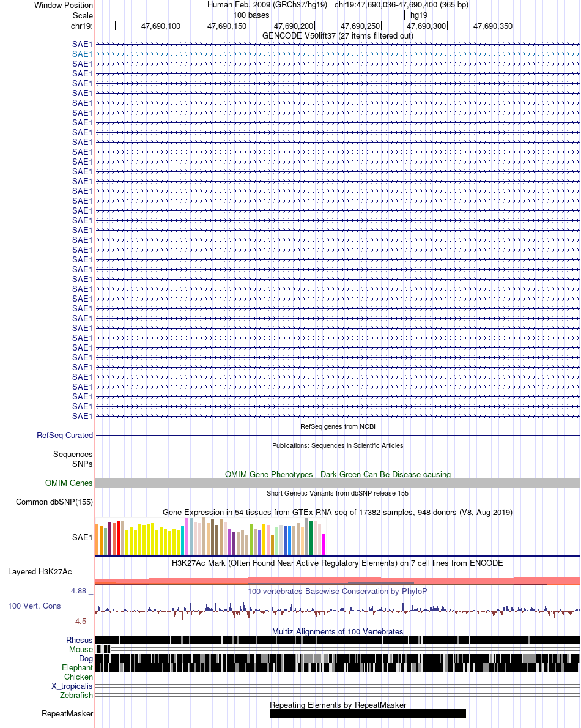
Task: Click the Scale track label
Action: (x=83, y=15)
